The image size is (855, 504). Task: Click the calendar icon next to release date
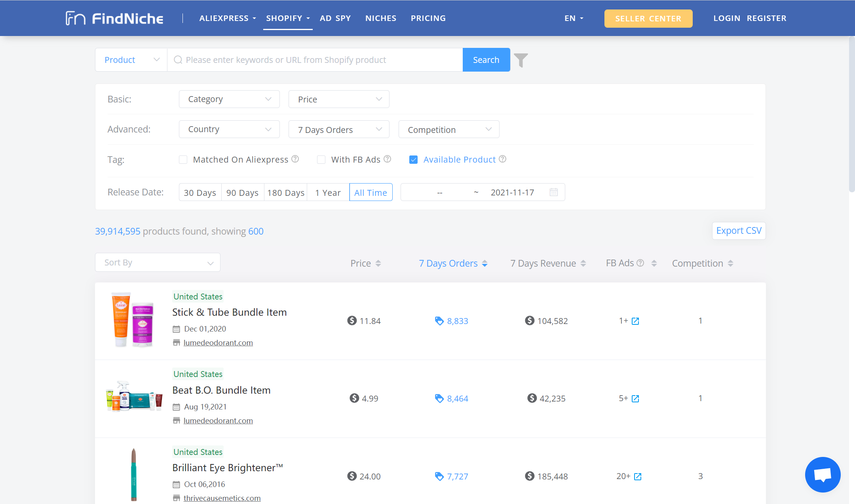coord(553,192)
